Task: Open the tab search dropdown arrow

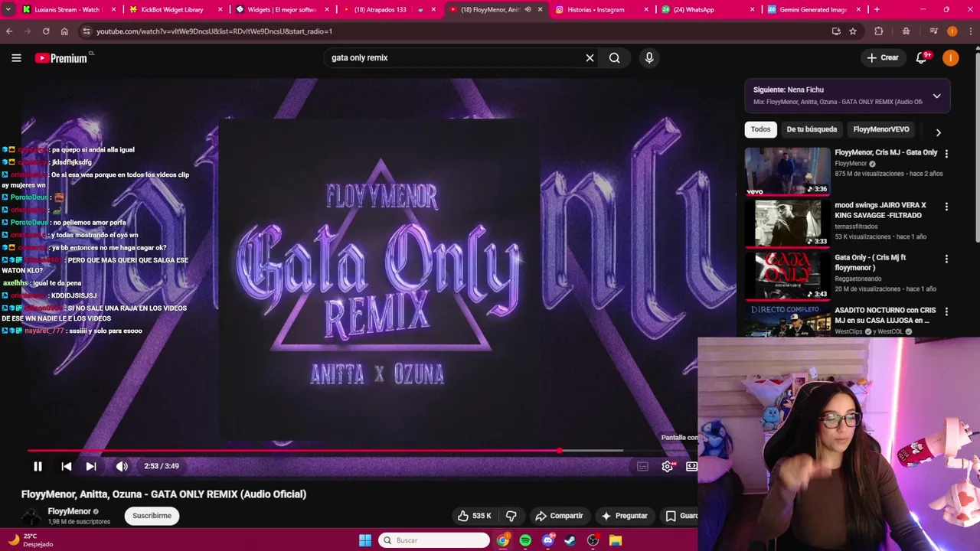Action: coord(8,9)
